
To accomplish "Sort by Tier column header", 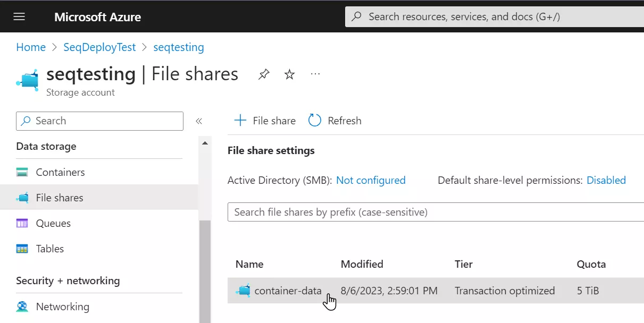I will click(464, 264).
